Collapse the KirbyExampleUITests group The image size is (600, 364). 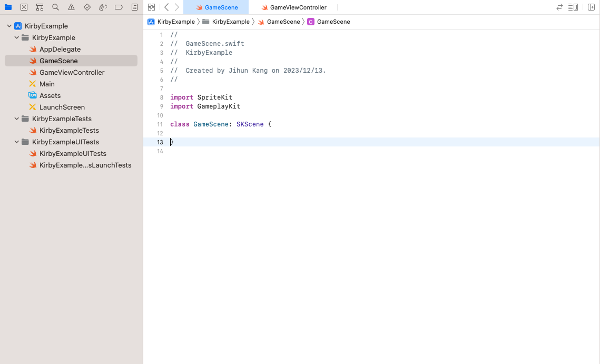coord(17,142)
